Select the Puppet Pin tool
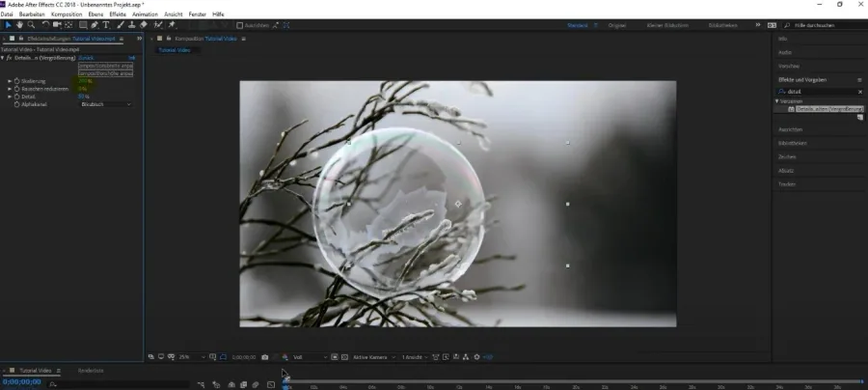This screenshot has height=390, width=868. (172, 25)
